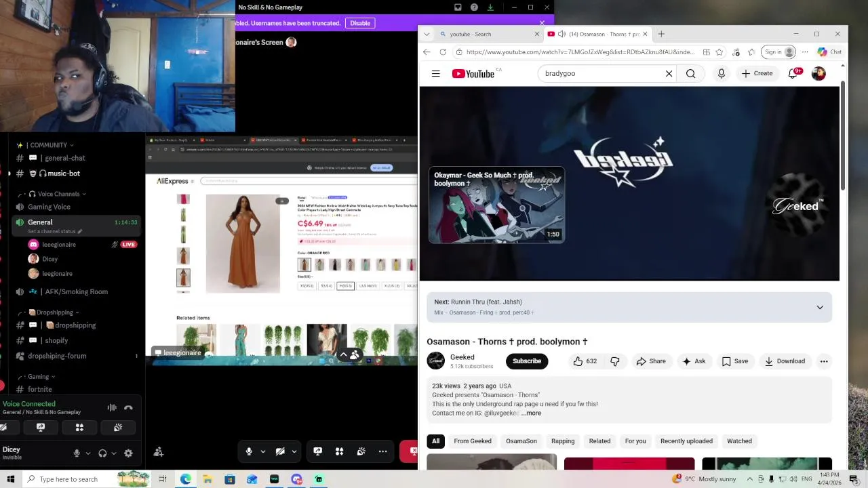Toggle microphone mute in call control bar
Image resolution: width=868 pixels, height=488 pixels.
pyautogui.click(x=249, y=451)
